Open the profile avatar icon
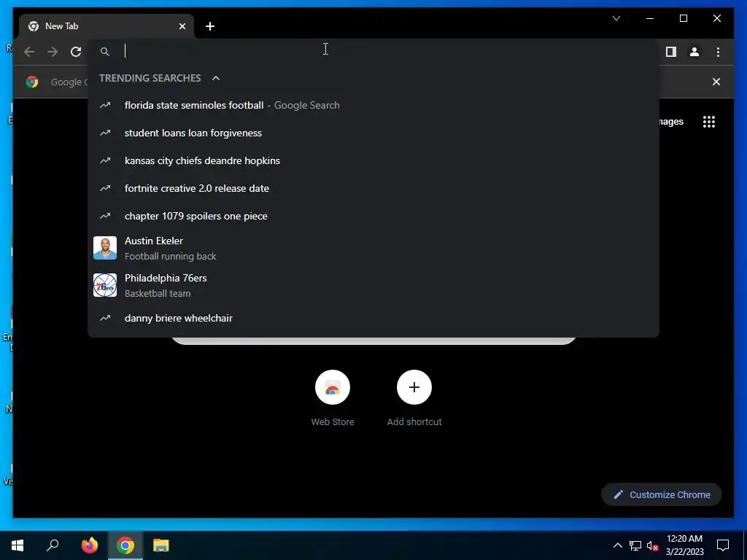Image resolution: width=747 pixels, height=560 pixels. (x=694, y=52)
